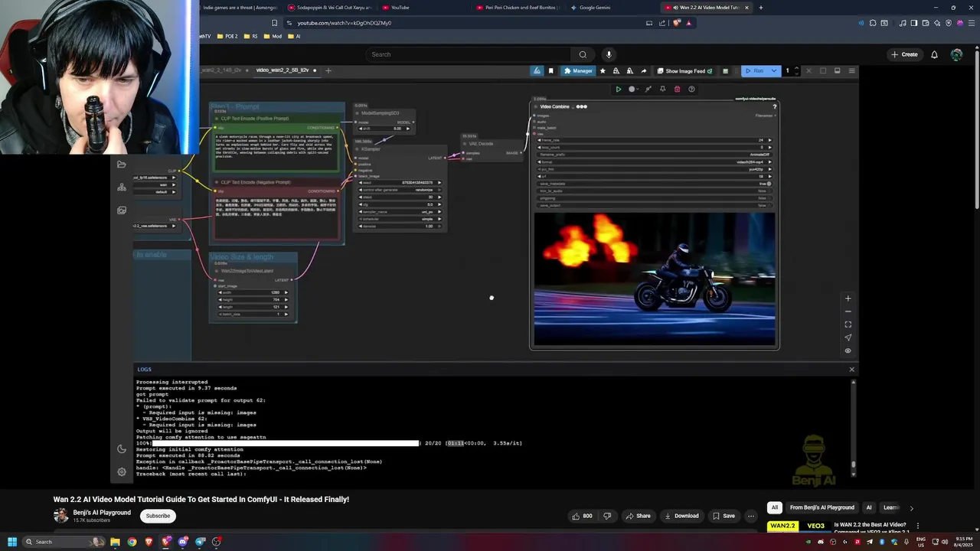Search by voice with microphone icon
980x551 pixels.
coord(609,54)
